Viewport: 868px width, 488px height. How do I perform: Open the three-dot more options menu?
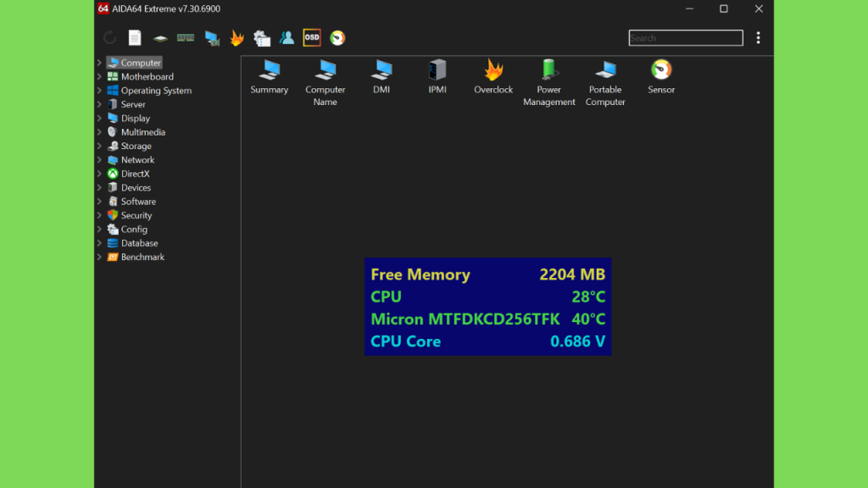[x=758, y=37]
